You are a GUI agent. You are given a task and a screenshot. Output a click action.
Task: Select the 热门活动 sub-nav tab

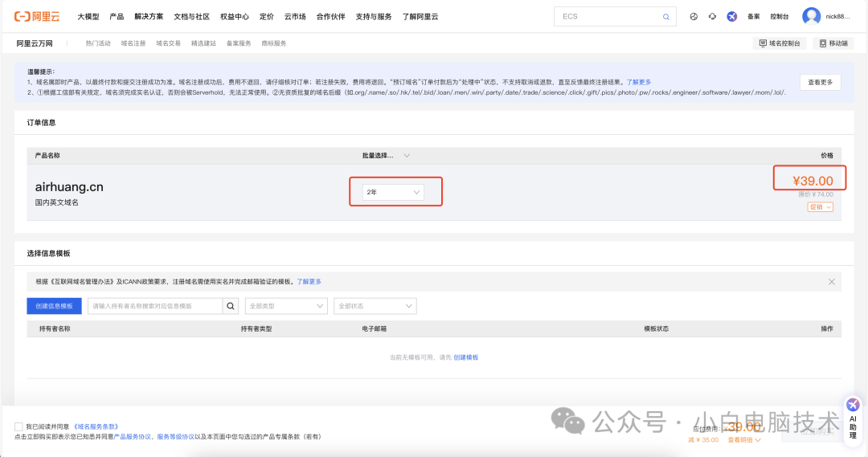coord(98,43)
